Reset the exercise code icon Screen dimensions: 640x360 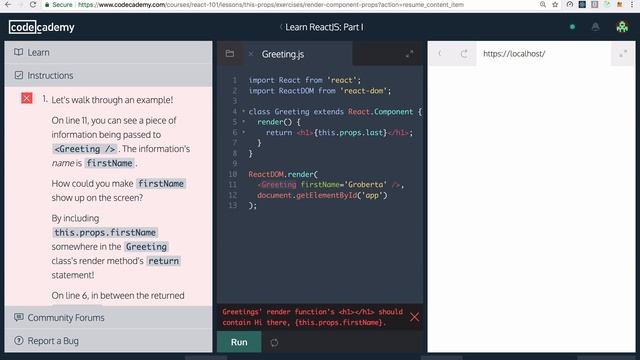[274, 342]
